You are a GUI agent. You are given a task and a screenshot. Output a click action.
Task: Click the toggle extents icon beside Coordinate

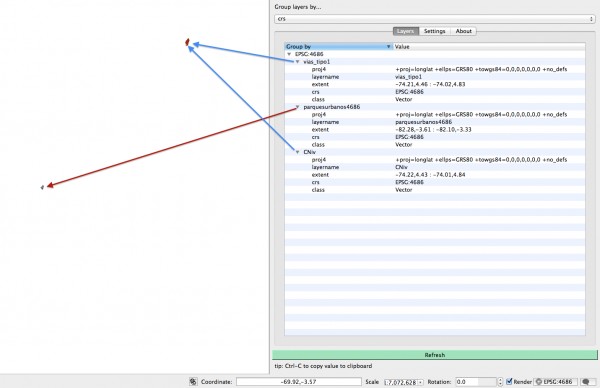[193, 381]
